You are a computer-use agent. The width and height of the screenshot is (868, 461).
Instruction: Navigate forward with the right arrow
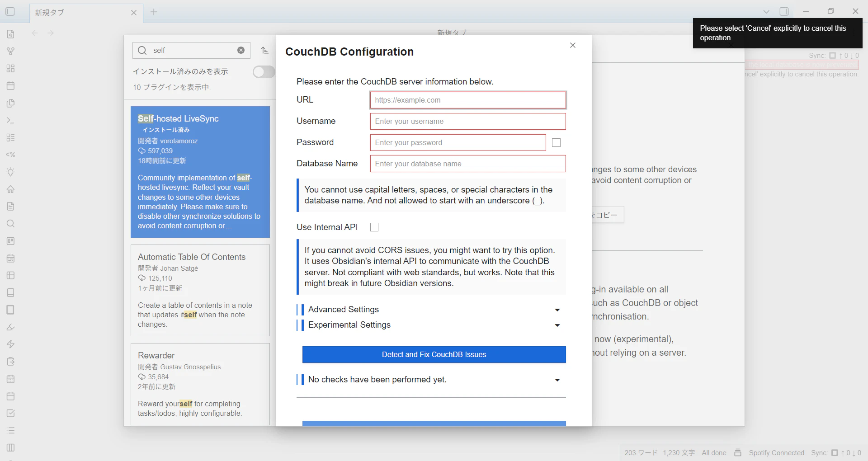coord(51,33)
